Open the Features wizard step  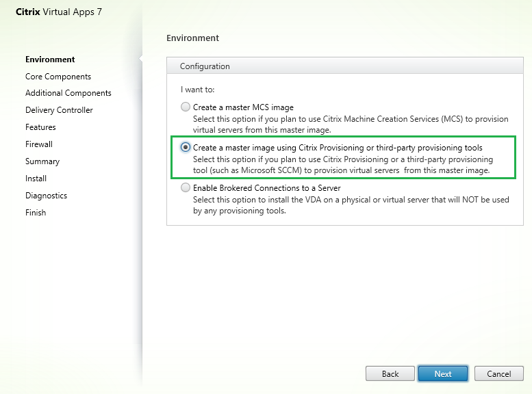point(40,127)
